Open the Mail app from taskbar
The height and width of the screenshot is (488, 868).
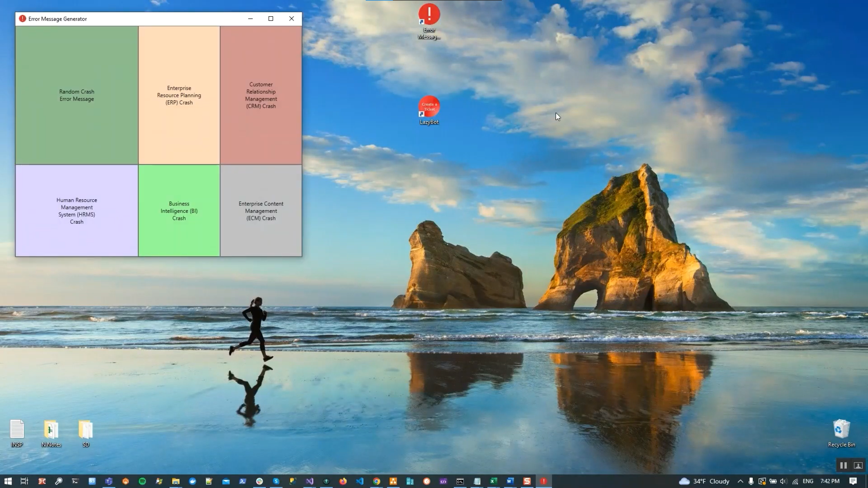point(226,481)
